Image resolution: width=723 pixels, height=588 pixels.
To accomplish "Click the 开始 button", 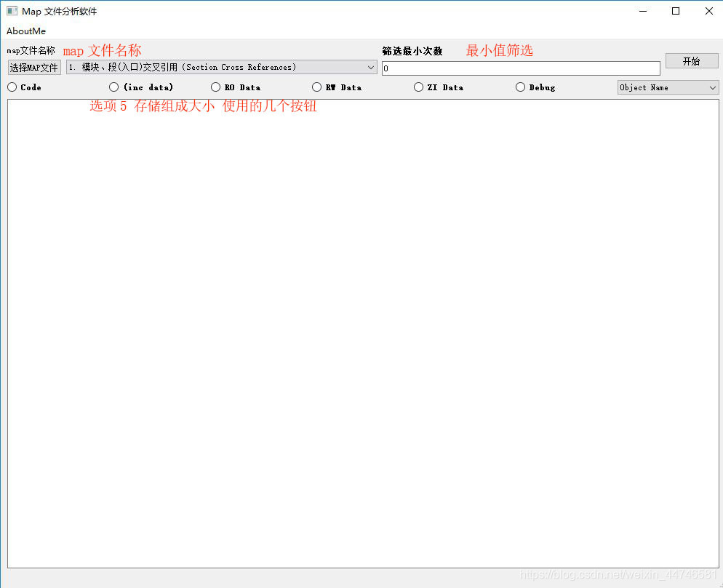I will pyautogui.click(x=691, y=61).
